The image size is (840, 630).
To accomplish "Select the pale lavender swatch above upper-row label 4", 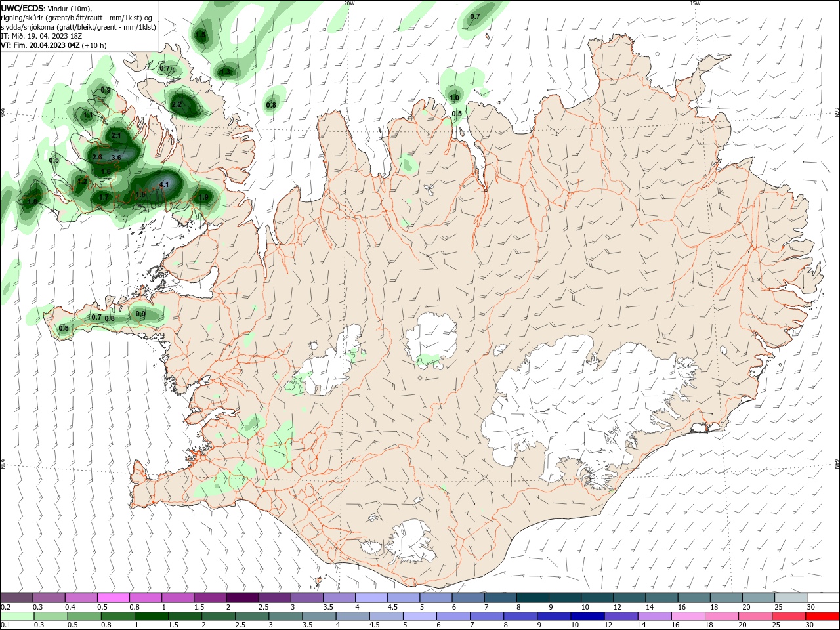I will coord(371,598).
